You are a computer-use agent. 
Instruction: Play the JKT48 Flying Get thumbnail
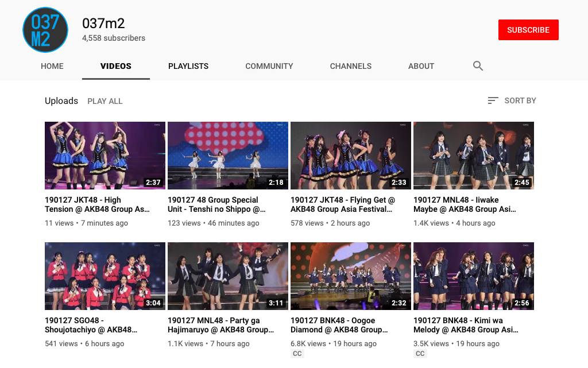click(x=351, y=156)
